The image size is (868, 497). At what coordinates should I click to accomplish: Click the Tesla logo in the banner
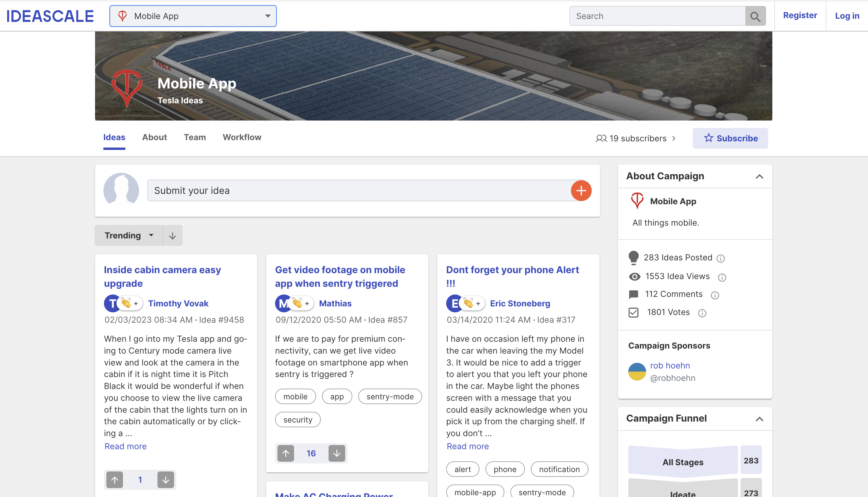(x=127, y=88)
